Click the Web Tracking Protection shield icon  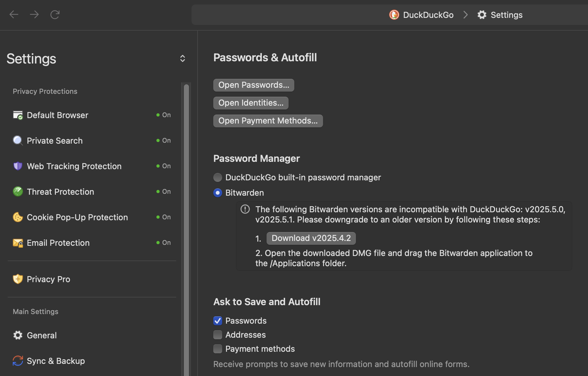click(18, 166)
